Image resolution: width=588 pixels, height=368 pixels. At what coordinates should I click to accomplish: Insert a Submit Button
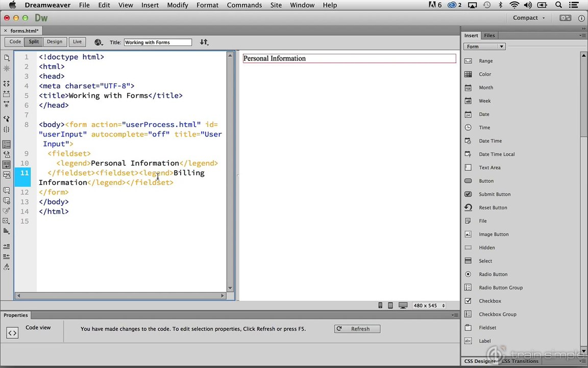494,194
